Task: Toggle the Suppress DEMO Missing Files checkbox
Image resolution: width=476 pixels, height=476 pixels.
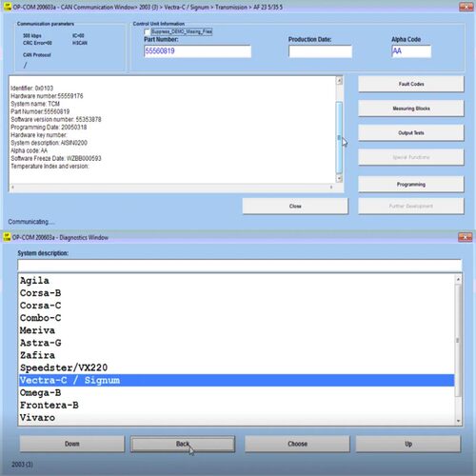Action: click(147, 31)
